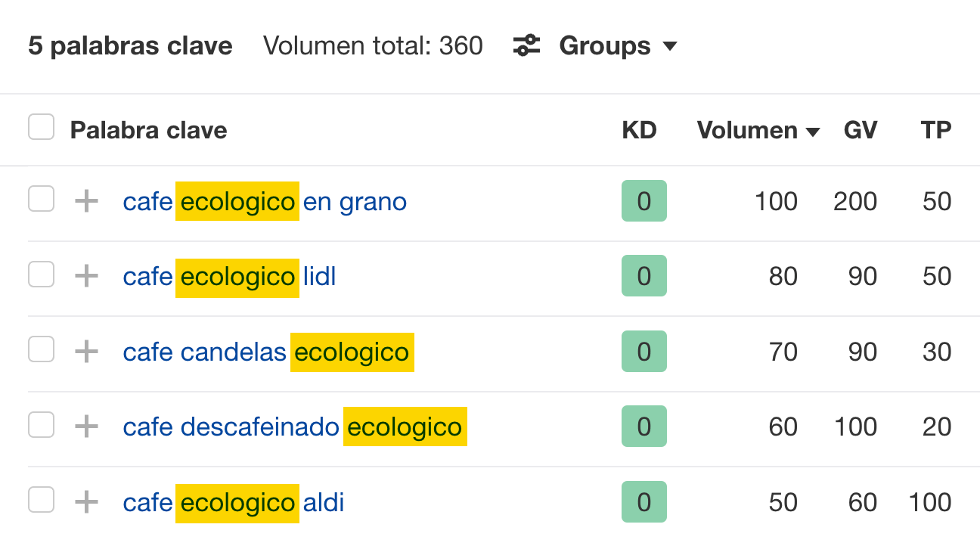Screen dimensions: 980x546
Task: Open the Groups dropdown
Action: (x=617, y=46)
